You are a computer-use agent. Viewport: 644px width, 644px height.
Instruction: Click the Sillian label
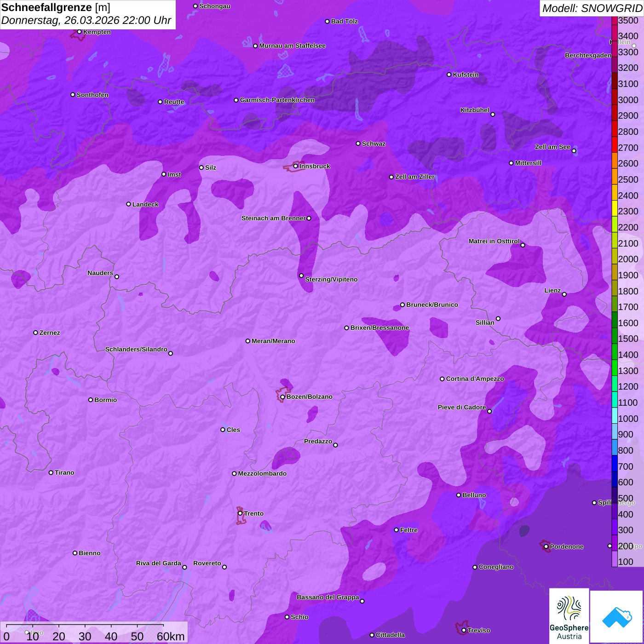[x=485, y=322]
